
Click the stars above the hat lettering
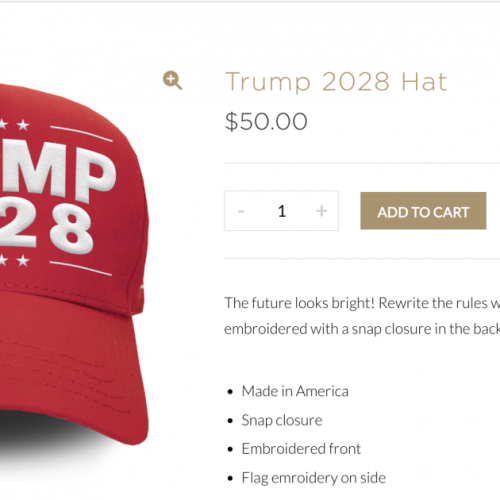click(x=15, y=125)
